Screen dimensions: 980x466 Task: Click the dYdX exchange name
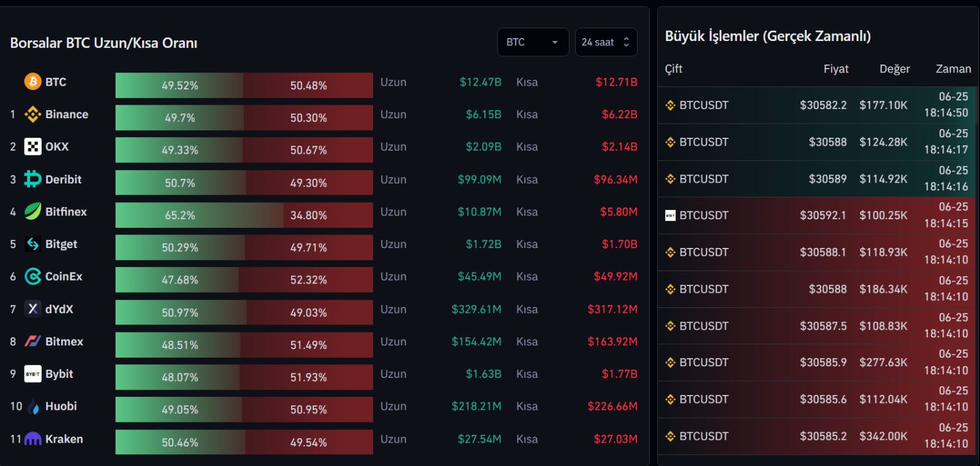click(59, 309)
